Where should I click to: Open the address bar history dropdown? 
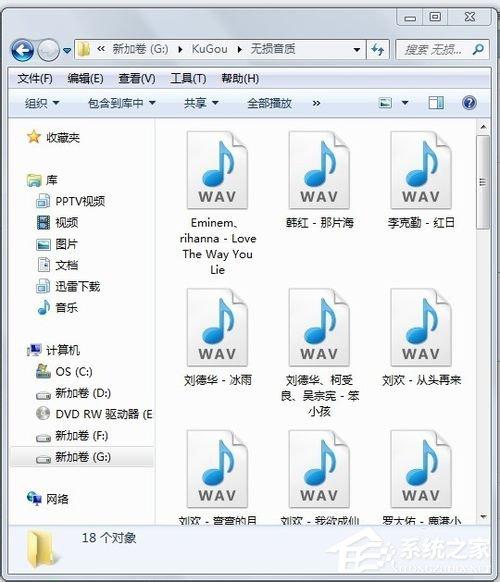(x=357, y=50)
